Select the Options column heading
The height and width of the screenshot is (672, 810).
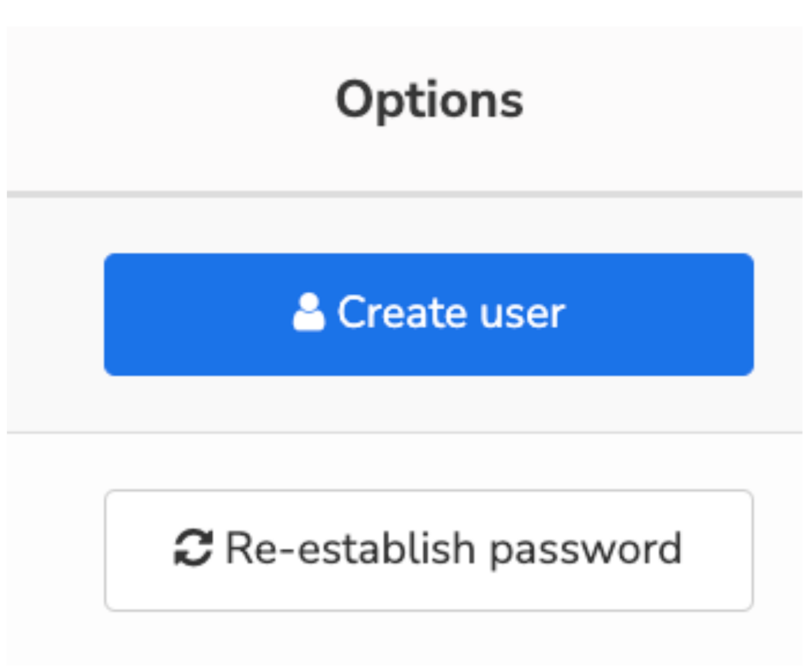coord(430,100)
